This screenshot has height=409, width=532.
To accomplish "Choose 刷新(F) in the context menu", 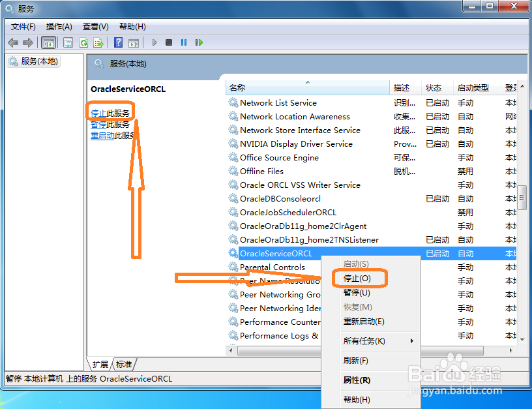I will pyautogui.click(x=371, y=361).
